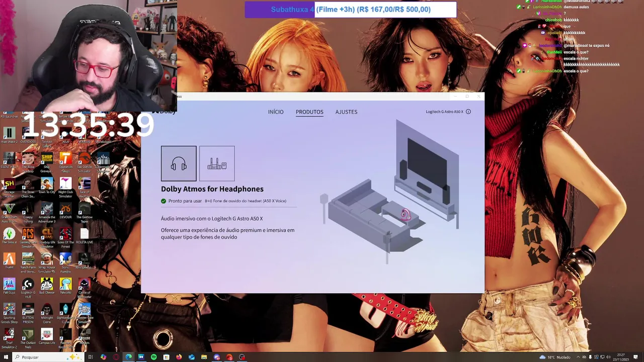Open the Palworld desktop shortcut
This screenshot has width=644, height=362.
point(66,286)
